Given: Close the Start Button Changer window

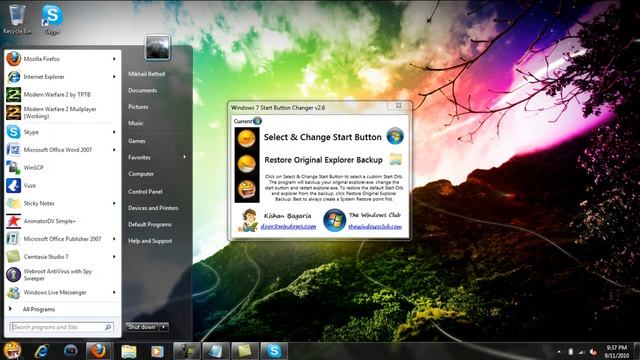Looking at the screenshot, I should click(x=398, y=106).
